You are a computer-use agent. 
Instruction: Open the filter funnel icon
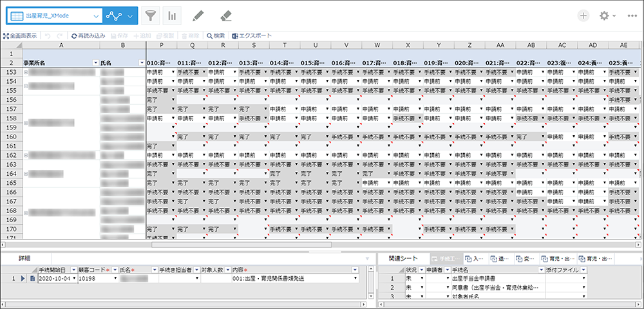pyautogui.click(x=150, y=16)
